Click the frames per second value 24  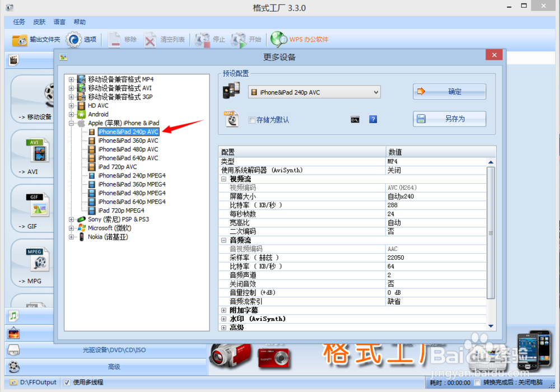[436, 214]
